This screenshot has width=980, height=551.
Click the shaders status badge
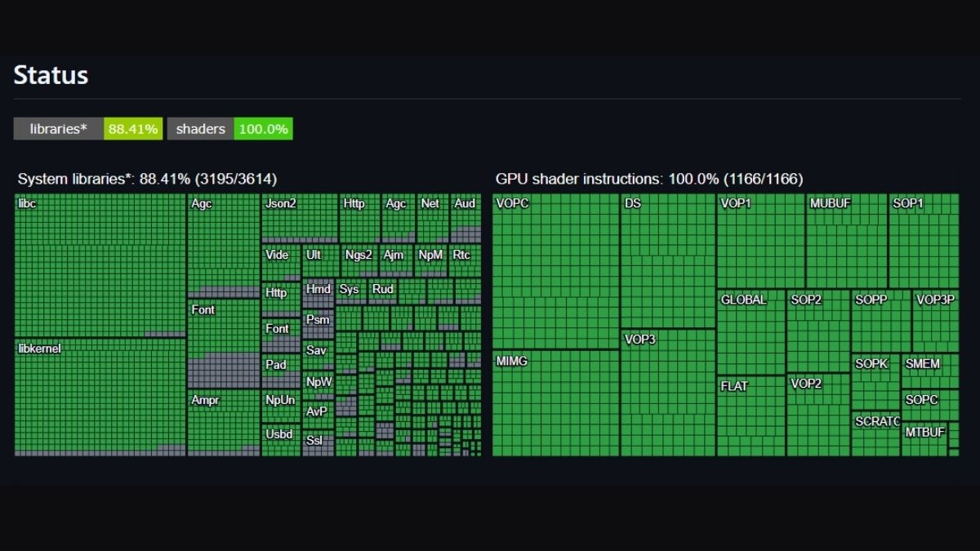point(201,129)
